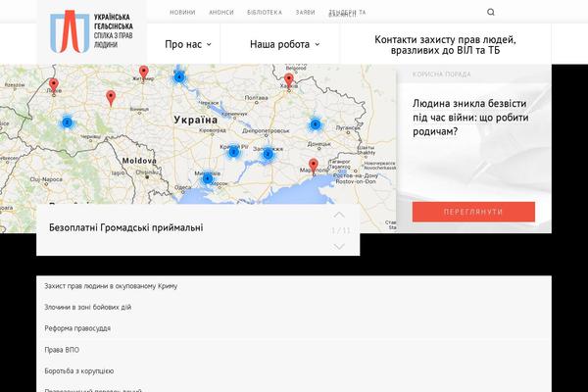
Task: Open the Боротьба з корупцією link
Action: point(78,371)
